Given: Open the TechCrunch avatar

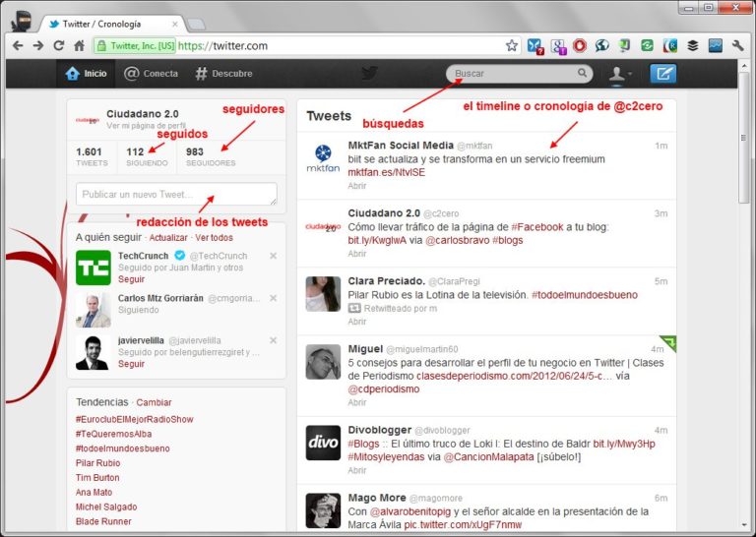Looking at the screenshot, I should (94, 268).
